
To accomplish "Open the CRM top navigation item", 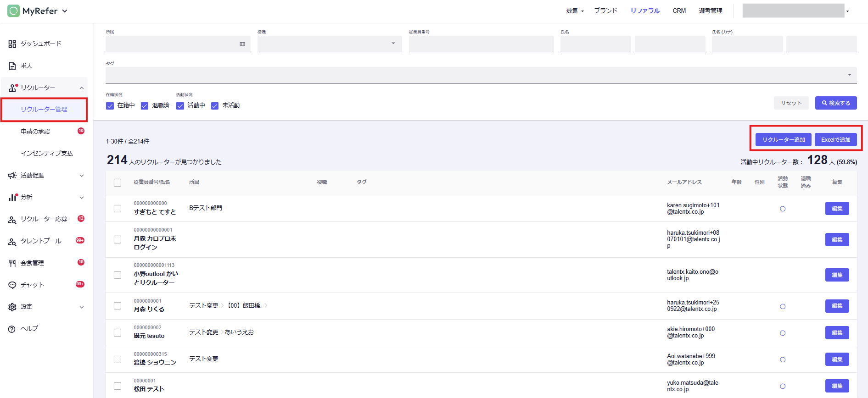I will 679,11.
